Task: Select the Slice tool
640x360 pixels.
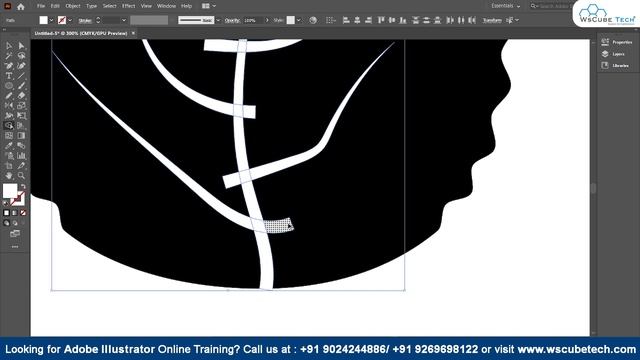Action: [x=21, y=166]
